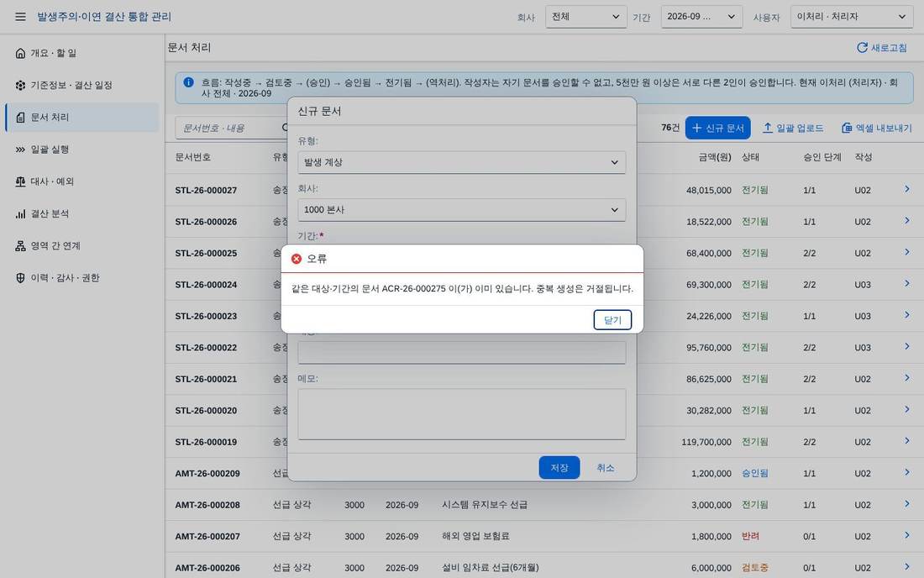
Task: Open 이력 · 감사 · 권한 sidebar item
Action: click(x=82, y=278)
